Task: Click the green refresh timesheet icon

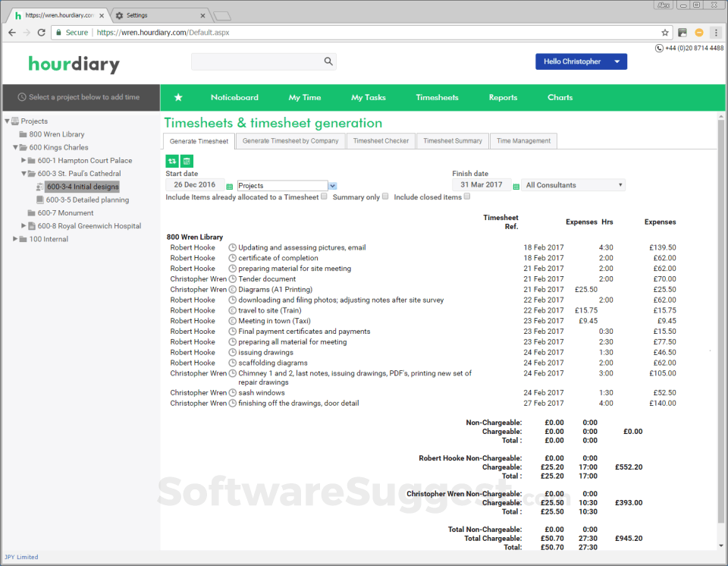Action: tap(172, 162)
